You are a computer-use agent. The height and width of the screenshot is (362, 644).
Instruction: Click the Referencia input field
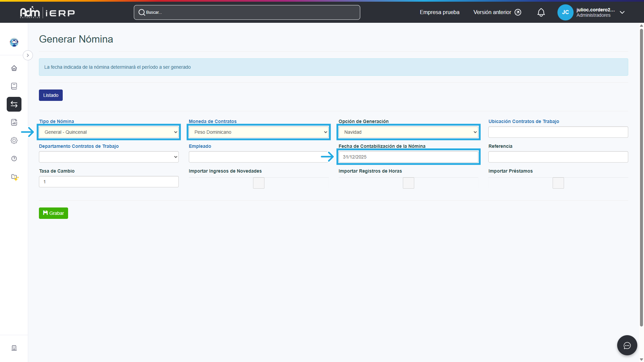[x=558, y=157]
